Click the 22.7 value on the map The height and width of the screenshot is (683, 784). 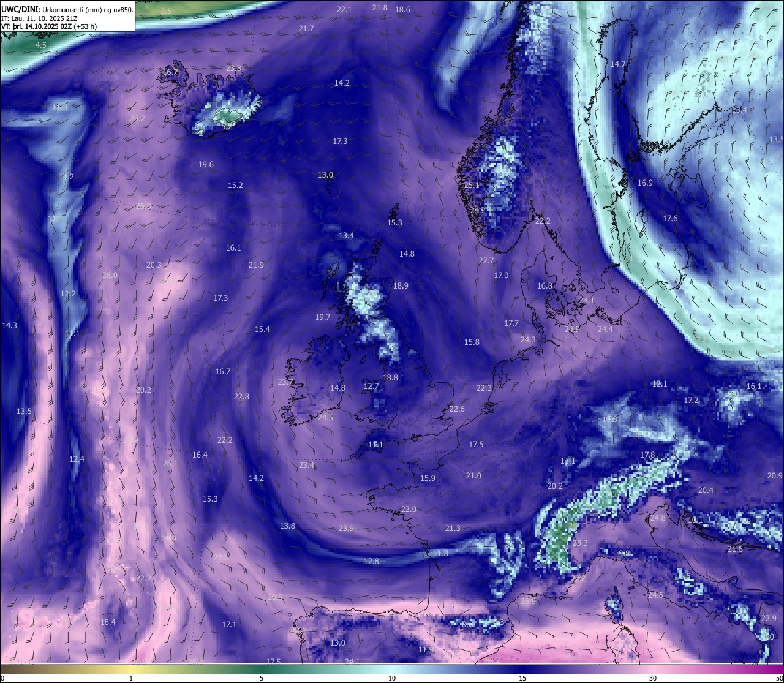pyautogui.click(x=486, y=260)
